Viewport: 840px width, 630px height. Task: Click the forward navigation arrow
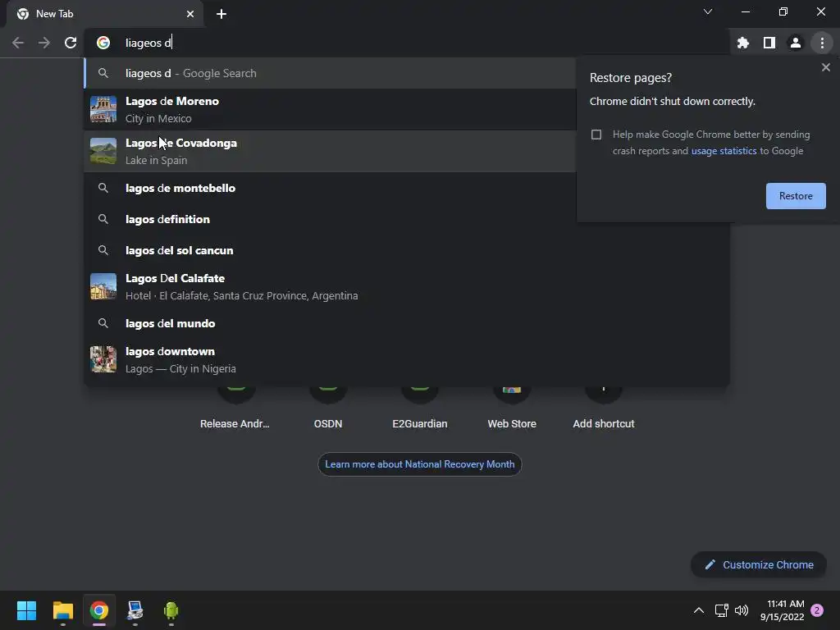44,43
